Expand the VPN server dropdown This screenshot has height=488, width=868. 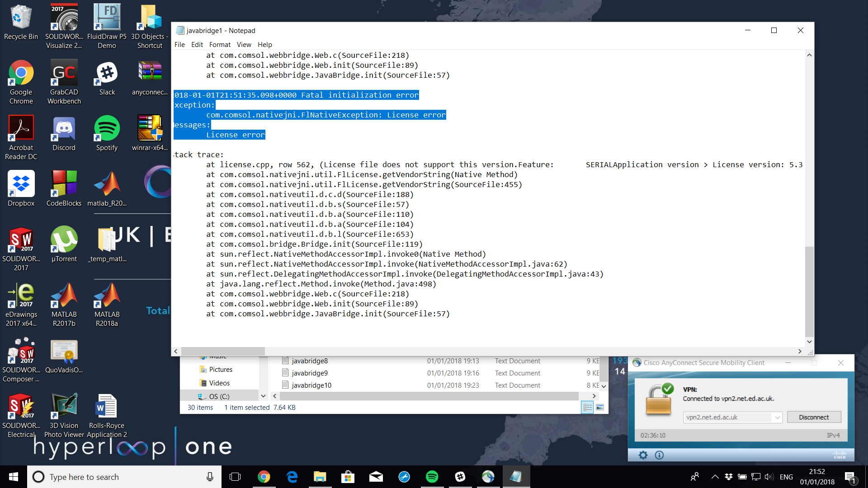click(777, 418)
